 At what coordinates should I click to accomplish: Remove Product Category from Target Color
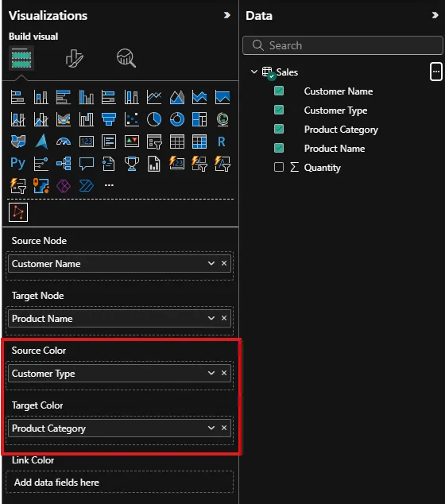(x=224, y=428)
